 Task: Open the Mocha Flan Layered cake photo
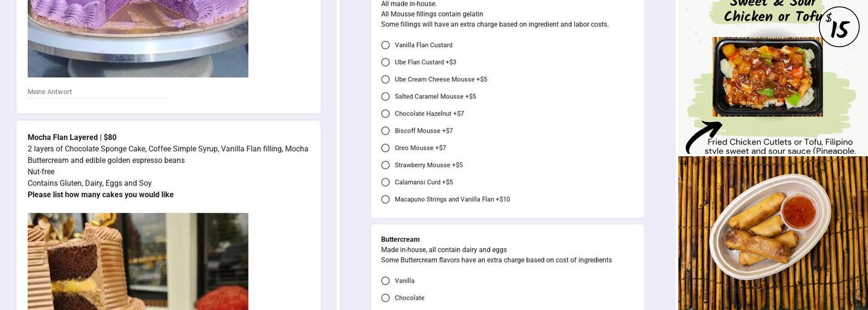[x=138, y=262]
